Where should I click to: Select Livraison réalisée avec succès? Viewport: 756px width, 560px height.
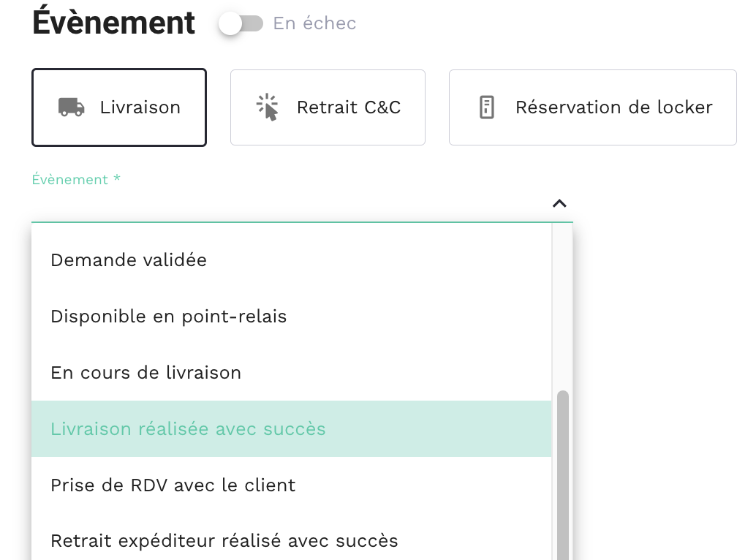click(188, 429)
